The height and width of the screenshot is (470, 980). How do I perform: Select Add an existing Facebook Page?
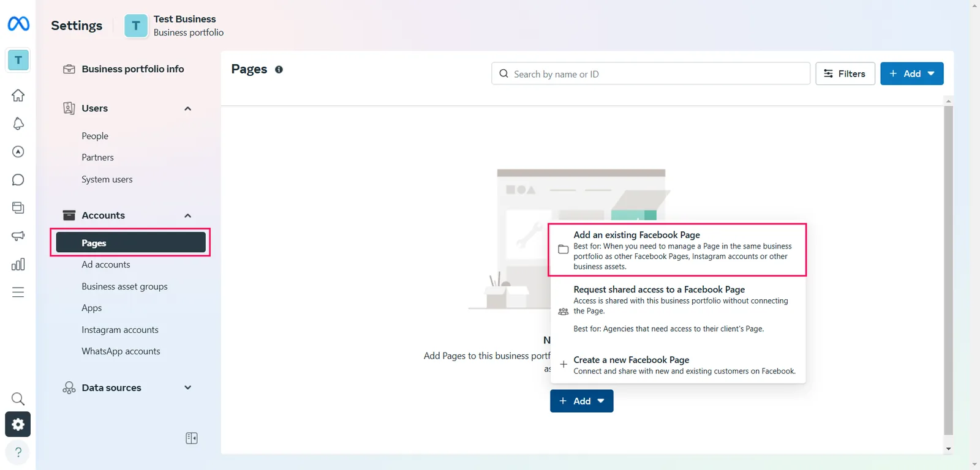tap(677, 250)
